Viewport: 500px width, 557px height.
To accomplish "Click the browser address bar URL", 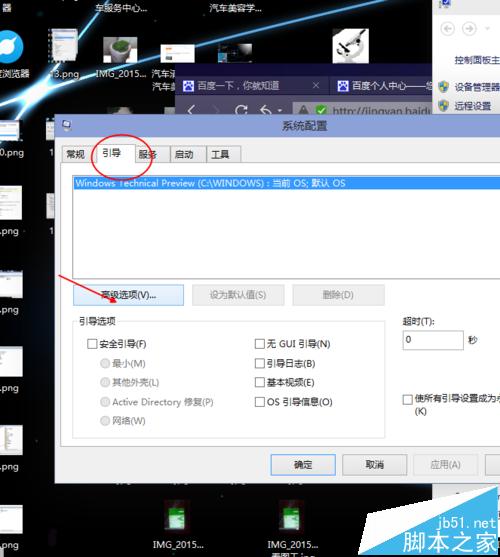I will [381, 111].
